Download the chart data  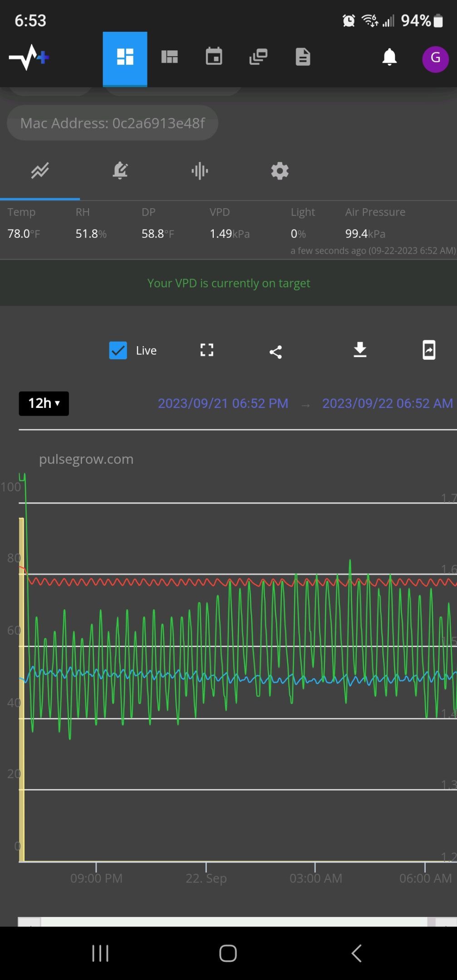(360, 350)
